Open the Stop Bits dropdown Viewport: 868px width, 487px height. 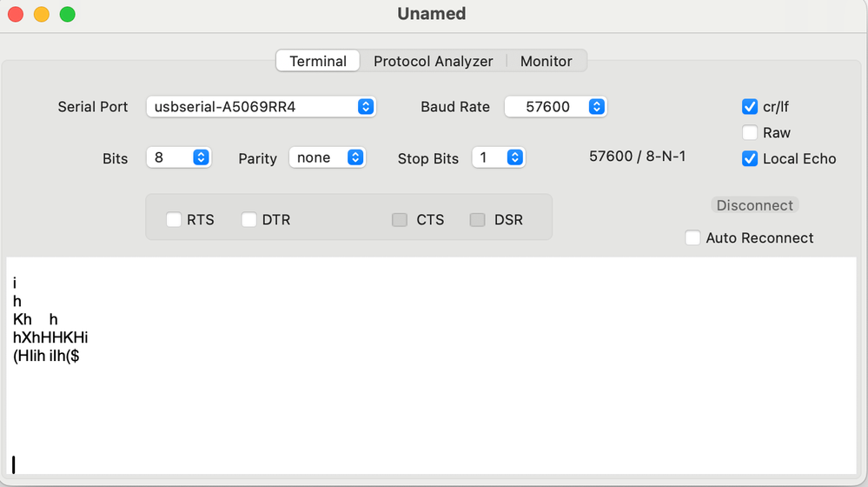499,157
